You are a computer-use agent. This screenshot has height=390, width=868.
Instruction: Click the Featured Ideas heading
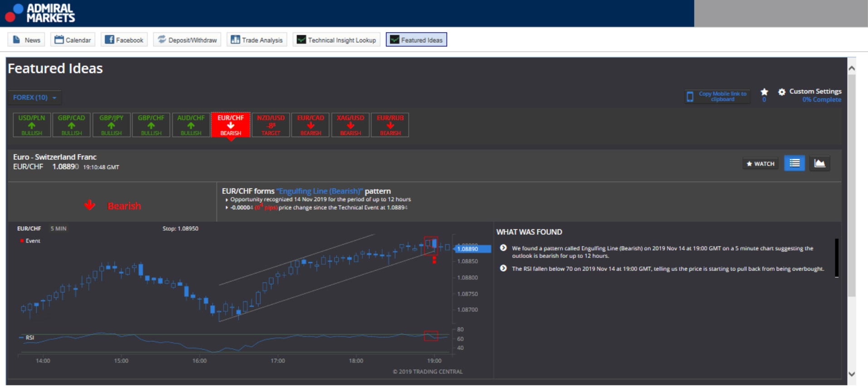[x=55, y=69]
